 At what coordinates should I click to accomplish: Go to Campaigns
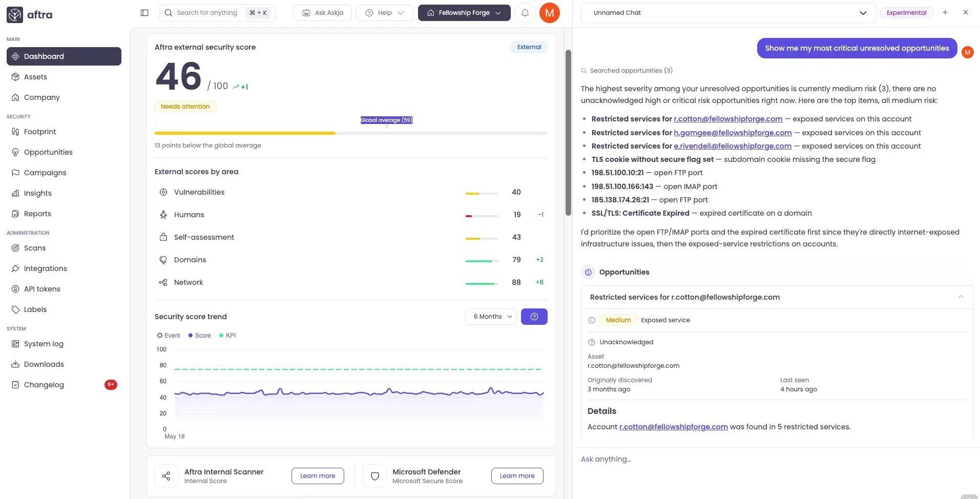[x=64, y=173]
